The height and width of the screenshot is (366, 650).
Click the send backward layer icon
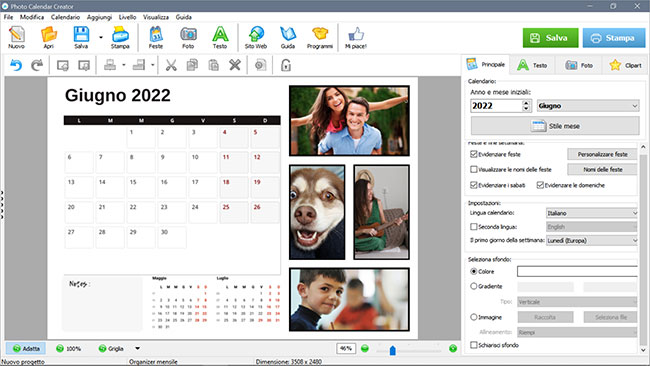click(139, 65)
